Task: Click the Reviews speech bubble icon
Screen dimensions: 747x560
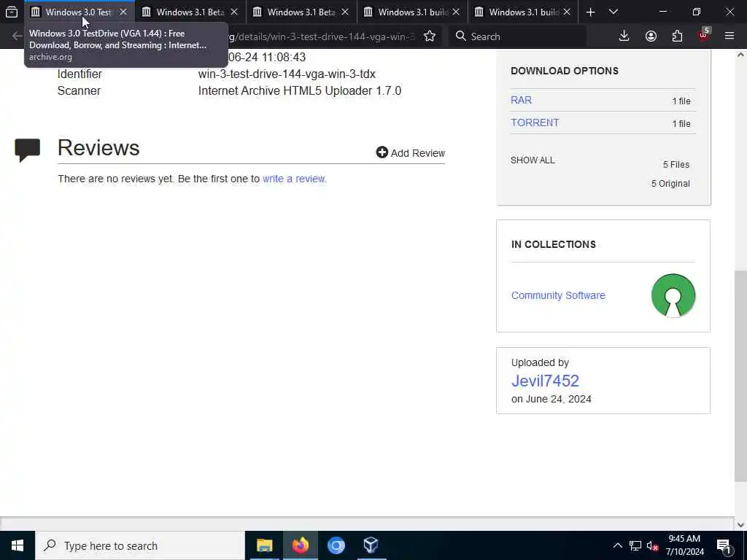Action: point(28,150)
